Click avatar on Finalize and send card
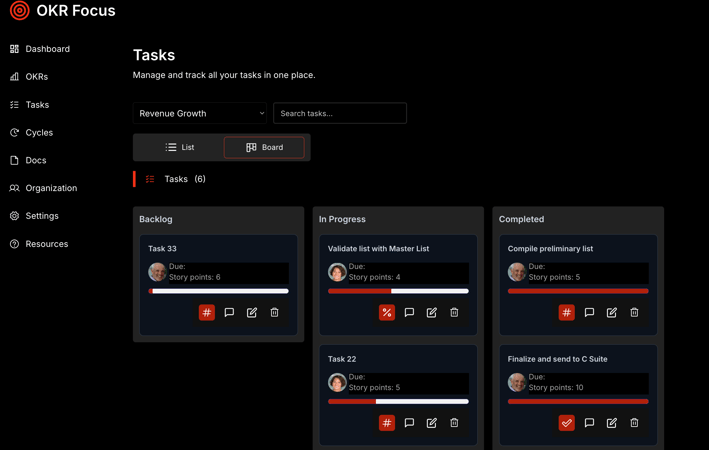The width and height of the screenshot is (709, 450). (x=517, y=382)
